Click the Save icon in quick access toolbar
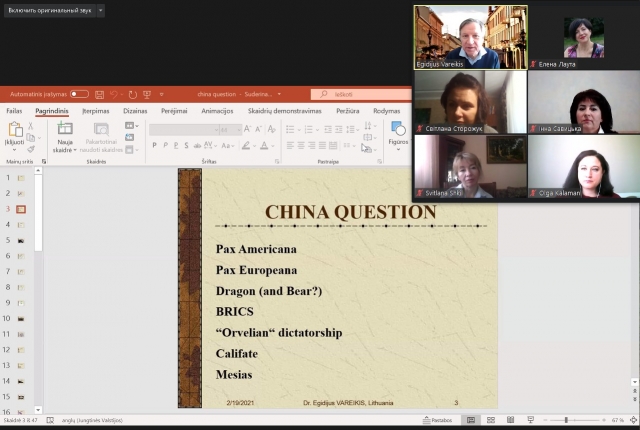This screenshot has height=430, width=640. point(100,94)
